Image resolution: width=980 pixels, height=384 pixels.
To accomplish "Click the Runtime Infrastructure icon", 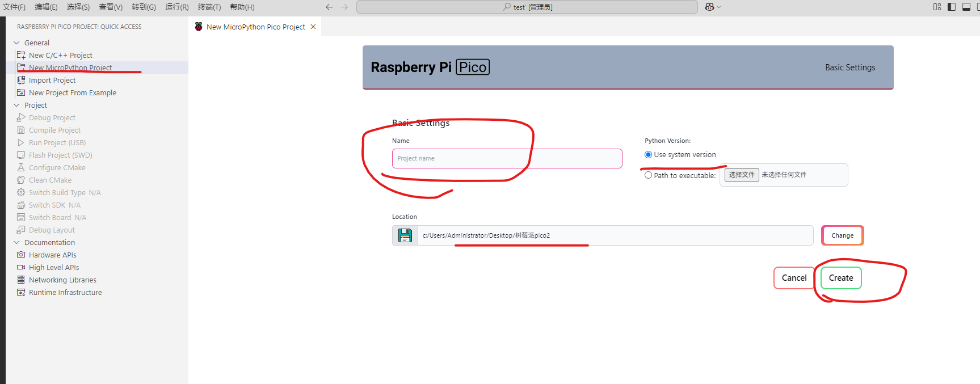I will tap(21, 292).
